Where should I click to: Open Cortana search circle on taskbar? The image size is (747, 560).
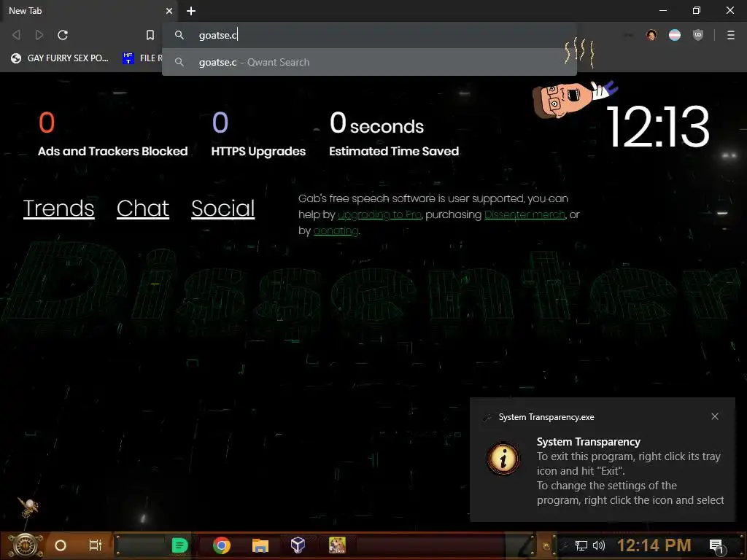(61, 545)
